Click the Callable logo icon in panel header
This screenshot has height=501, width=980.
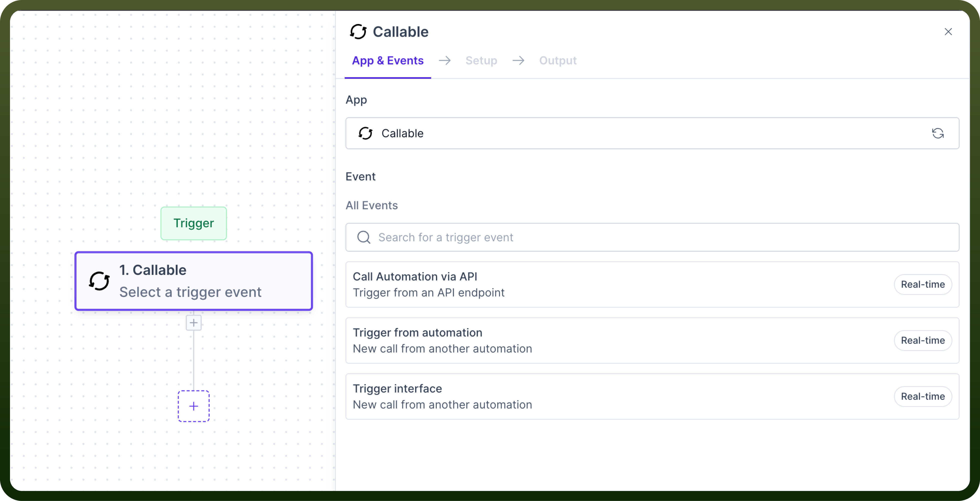tap(358, 31)
